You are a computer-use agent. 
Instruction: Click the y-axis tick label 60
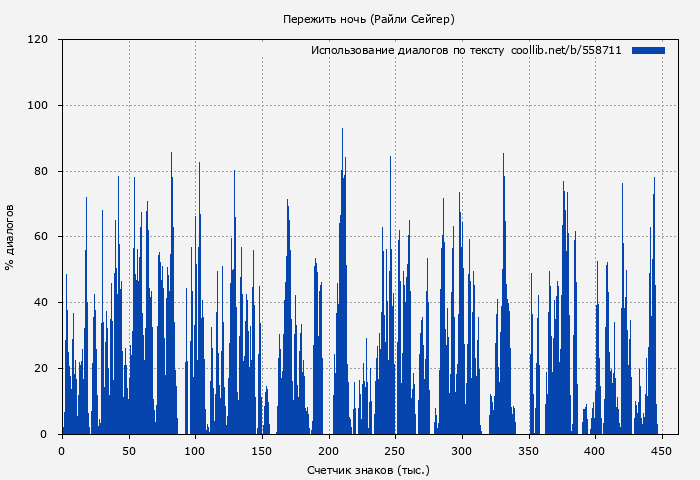pos(41,237)
